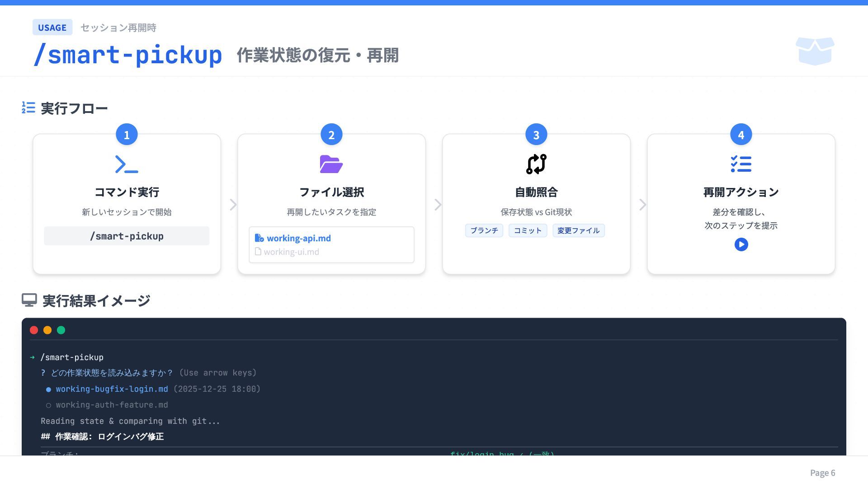The width and height of the screenshot is (868, 488).
Task: Click the chevron between steps 3 and 4
Action: (x=642, y=205)
